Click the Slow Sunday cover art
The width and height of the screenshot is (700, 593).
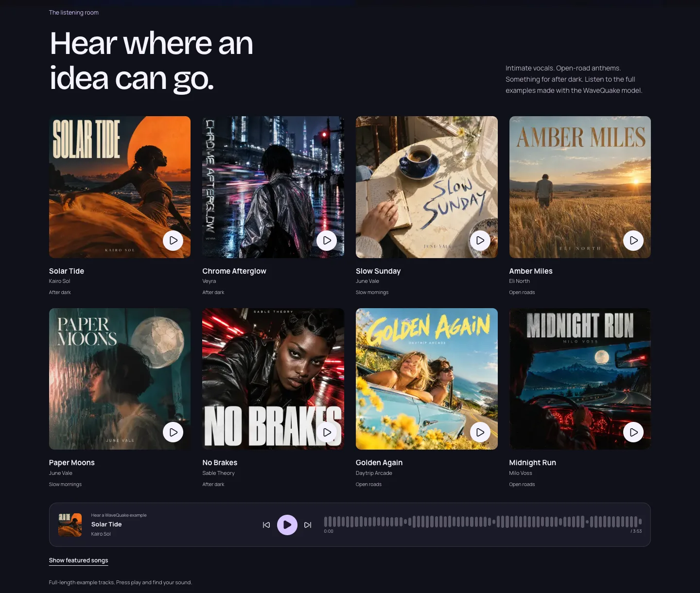click(427, 187)
